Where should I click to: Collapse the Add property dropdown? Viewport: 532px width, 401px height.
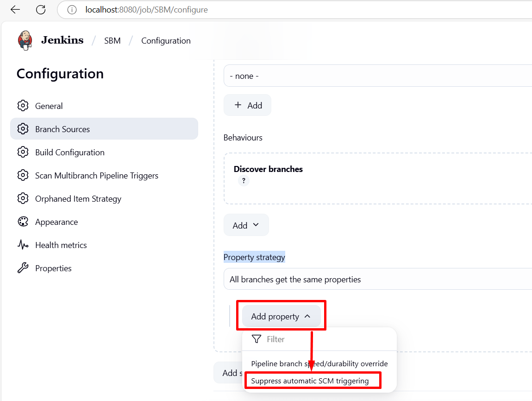pos(281,317)
